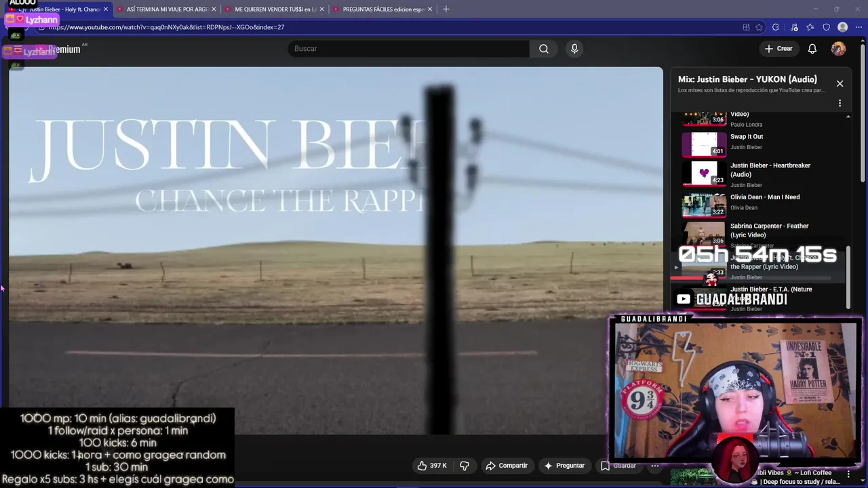The image size is (868, 488).
Task: Open Heartbreaker thumbnail with purple heart
Action: [704, 174]
